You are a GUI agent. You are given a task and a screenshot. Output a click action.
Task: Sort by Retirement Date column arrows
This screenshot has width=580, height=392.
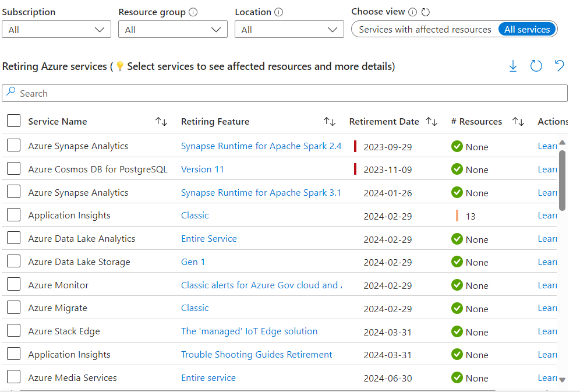tap(432, 121)
